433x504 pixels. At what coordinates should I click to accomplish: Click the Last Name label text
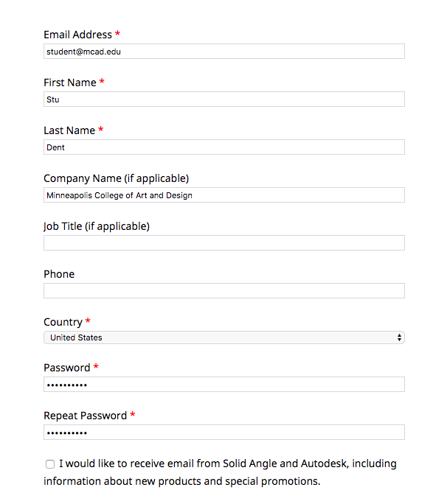pos(69,130)
